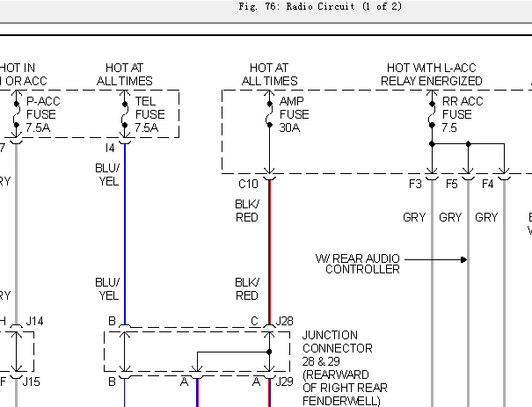Image resolution: width=532 pixels, height=407 pixels.
Task: Click 'GRY' wire label next to F4 wire
Action: [486, 217]
